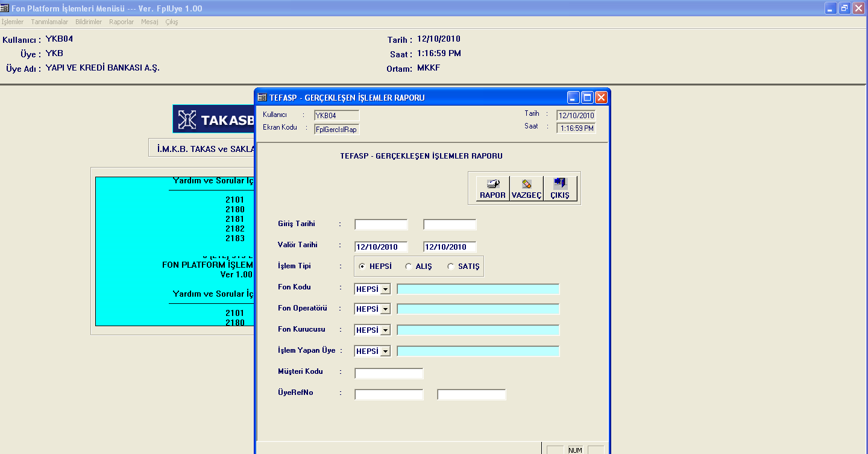Click the Fon Platform main window title icon
This screenshot has height=454, width=868.
coord(5,8)
